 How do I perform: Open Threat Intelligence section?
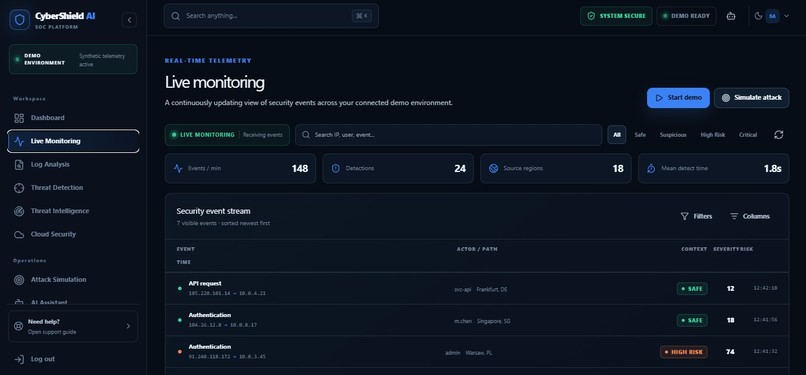73,211
